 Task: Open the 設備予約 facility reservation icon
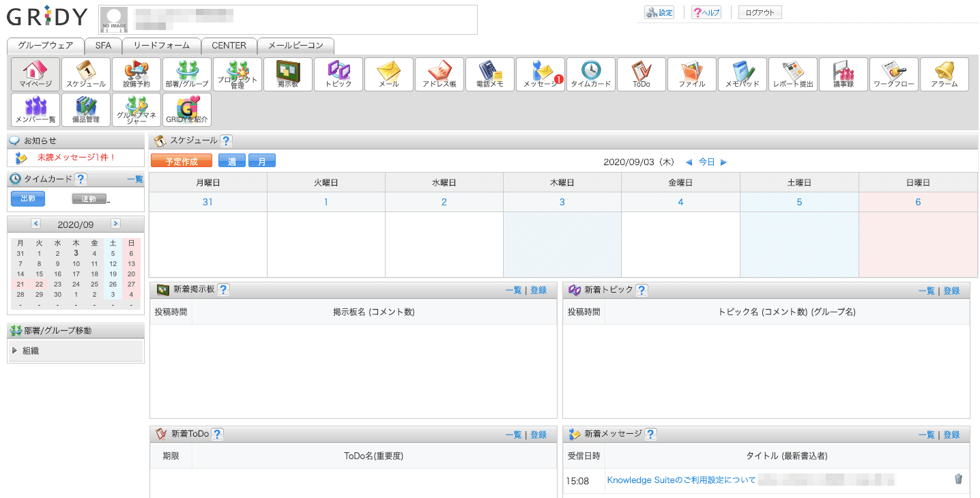(x=136, y=74)
